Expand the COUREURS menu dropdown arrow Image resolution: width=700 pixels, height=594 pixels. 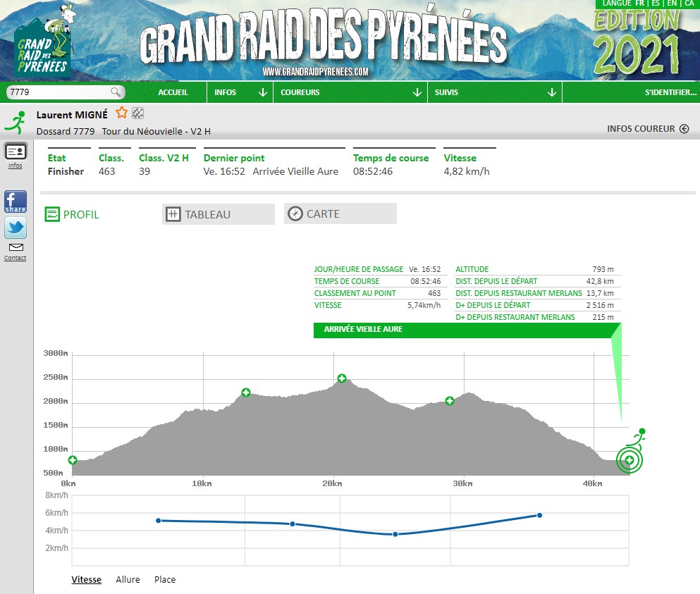(x=417, y=92)
